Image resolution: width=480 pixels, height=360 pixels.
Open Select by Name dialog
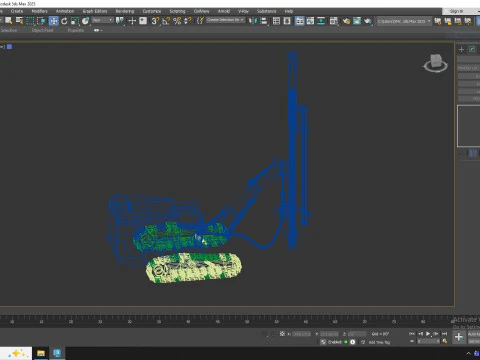(x=19, y=21)
